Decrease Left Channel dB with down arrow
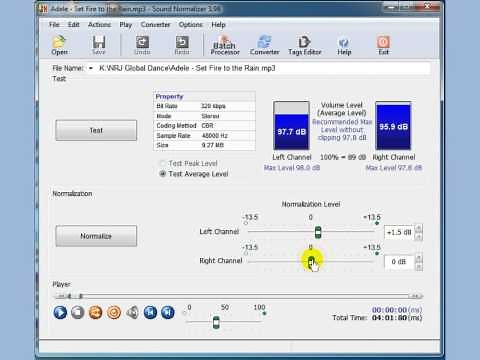This screenshot has height=360, width=480. (419, 236)
